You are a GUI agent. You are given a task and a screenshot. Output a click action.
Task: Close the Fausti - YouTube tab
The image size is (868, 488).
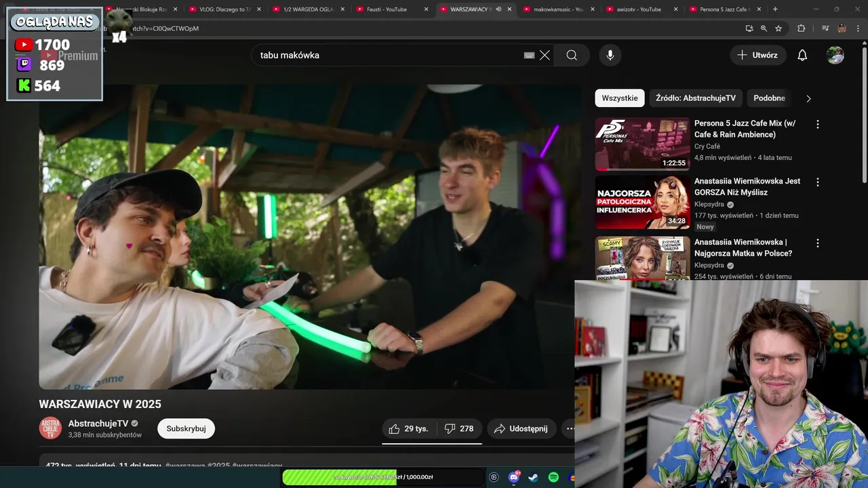click(x=426, y=9)
